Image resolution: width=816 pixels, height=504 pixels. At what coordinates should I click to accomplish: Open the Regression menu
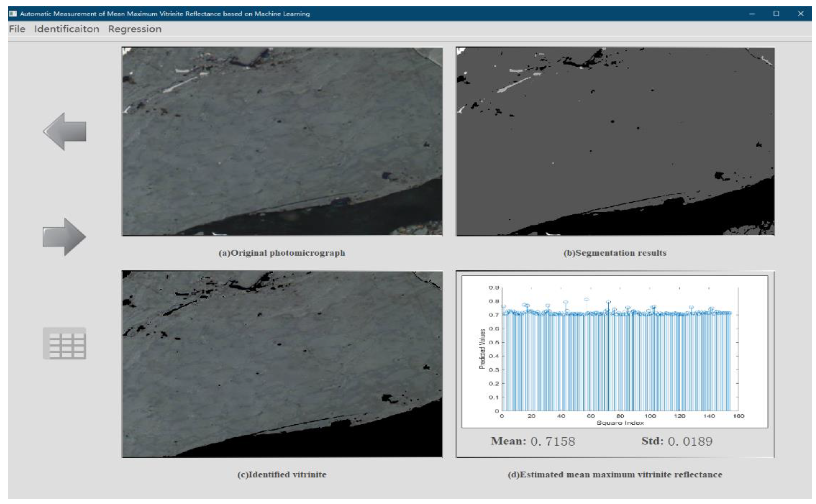coord(135,29)
